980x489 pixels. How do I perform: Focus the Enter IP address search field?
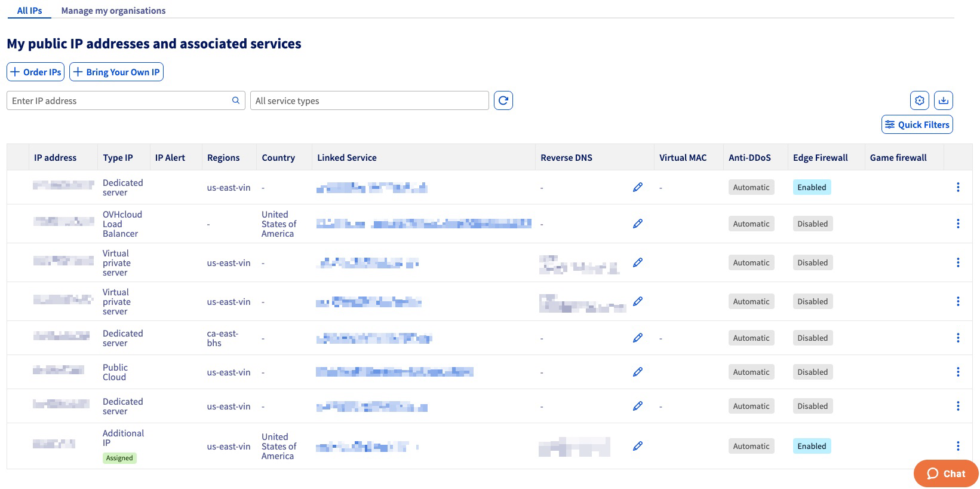126,100
